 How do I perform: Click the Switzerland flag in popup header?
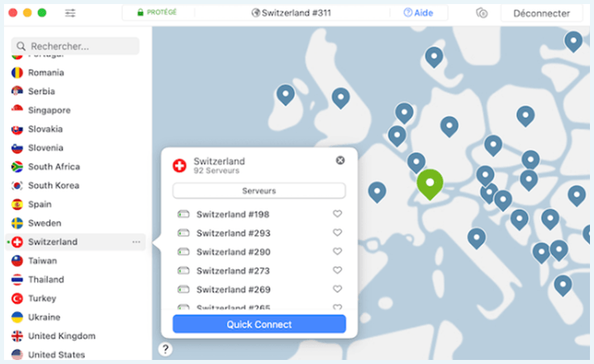click(x=179, y=165)
